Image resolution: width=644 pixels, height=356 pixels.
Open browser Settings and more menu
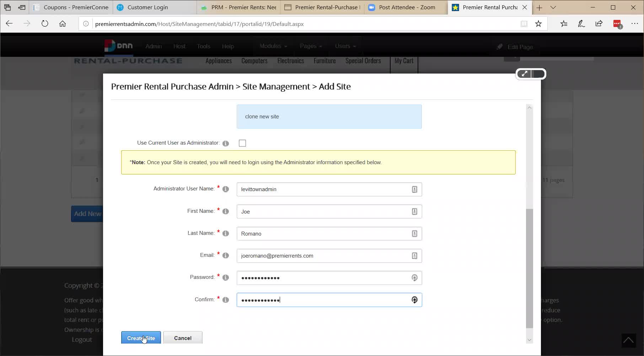pyautogui.click(x=635, y=24)
